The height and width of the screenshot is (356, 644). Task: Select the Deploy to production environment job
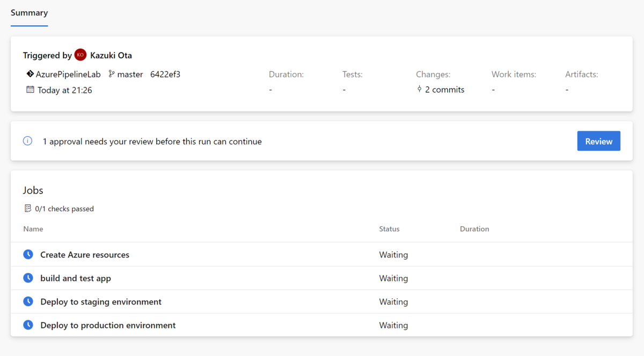pos(108,325)
